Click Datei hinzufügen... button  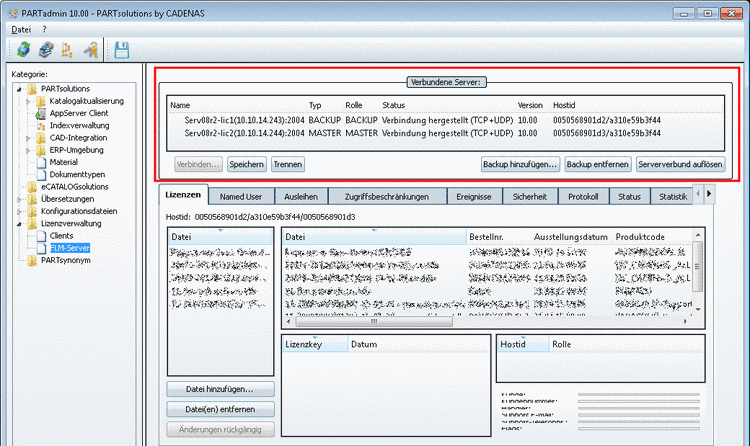tap(221, 390)
